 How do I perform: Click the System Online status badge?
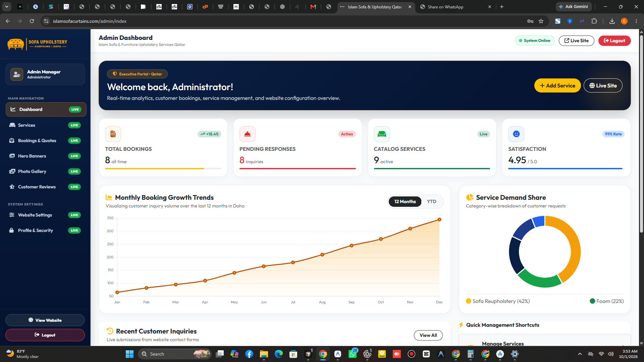(x=535, y=41)
